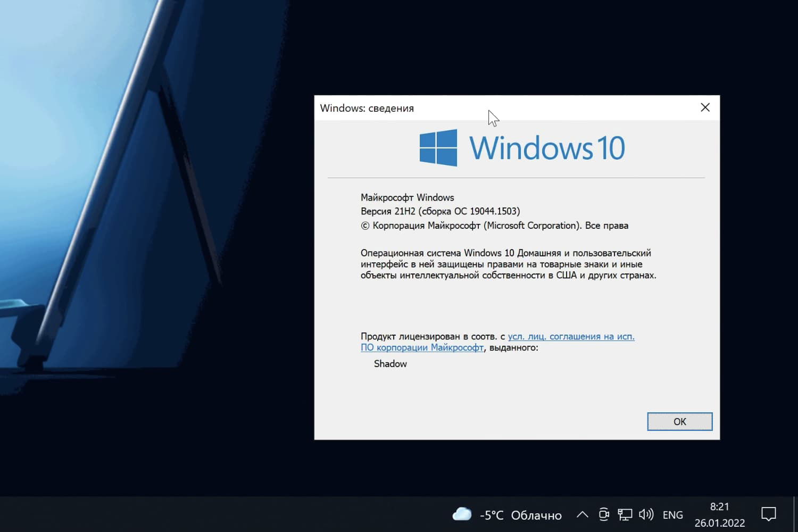798x532 pixels.
Task: Select the Shadow licensee name text
Action: [x=390, y=364]
